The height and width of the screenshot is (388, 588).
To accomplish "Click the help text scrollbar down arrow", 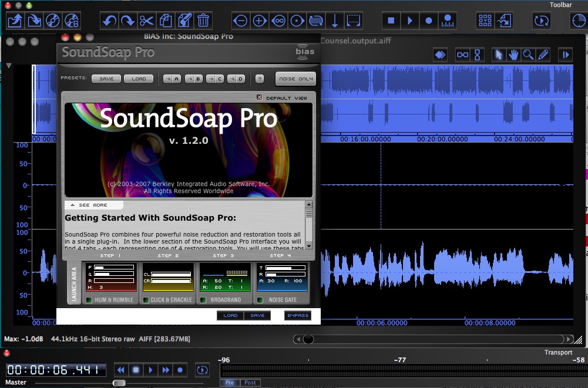I will point(309,246).
